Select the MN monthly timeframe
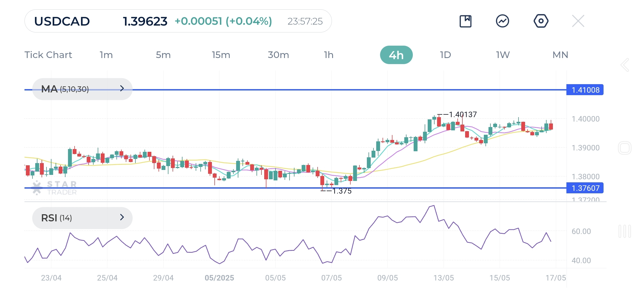Screen dimensions: 644x297 pos(560,55)
